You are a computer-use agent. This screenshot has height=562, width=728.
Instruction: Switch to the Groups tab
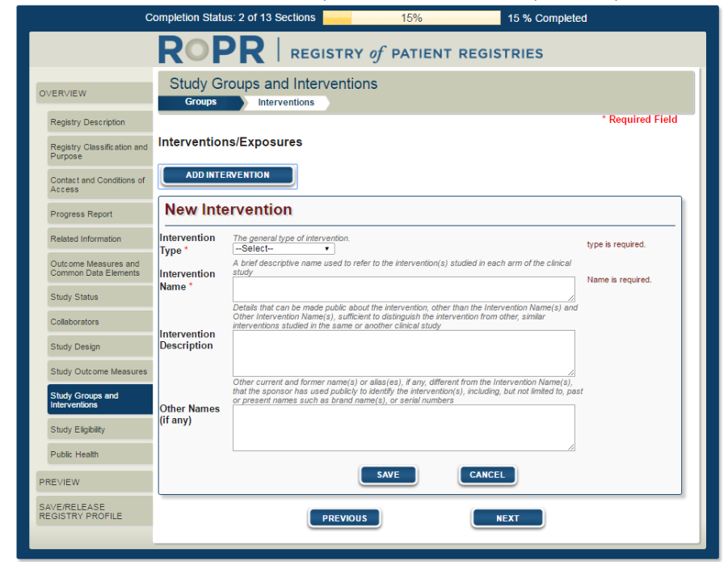(200, 102)
